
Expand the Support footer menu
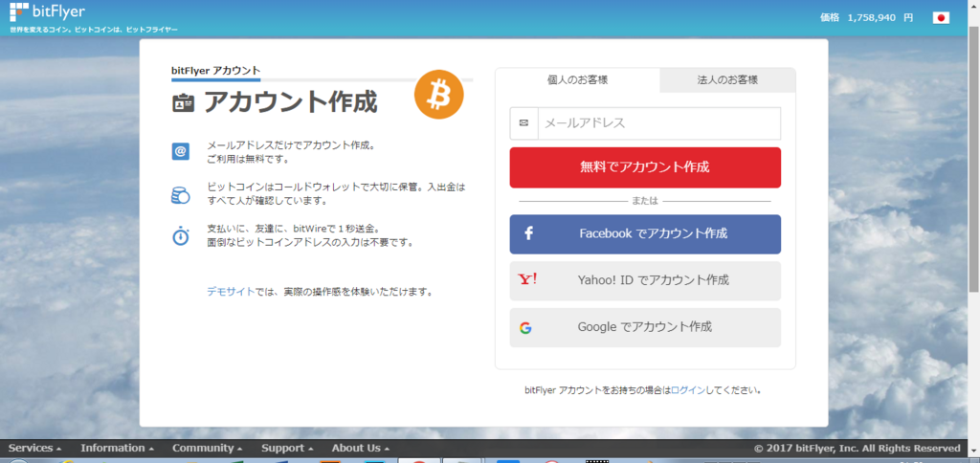pyautogui.click(x=287, y=448)
